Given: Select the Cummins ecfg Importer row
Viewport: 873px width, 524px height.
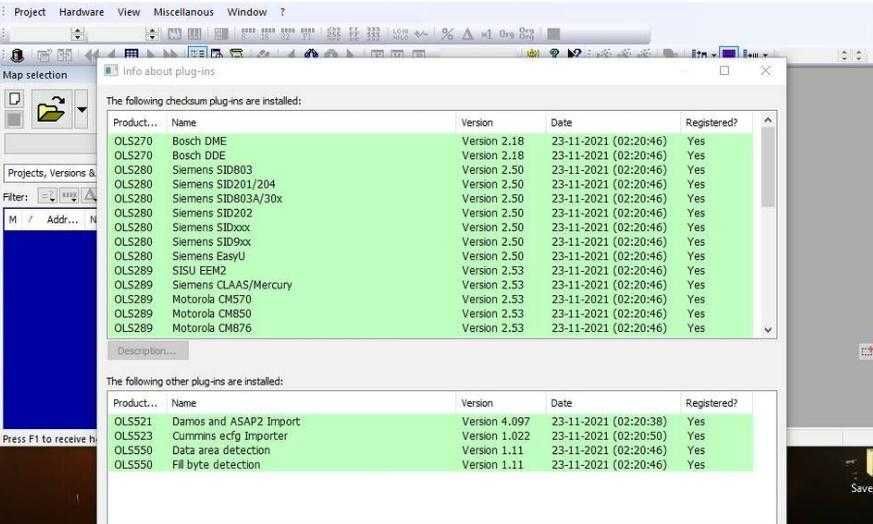Looking at the screenshot, I should click(431, 436).
